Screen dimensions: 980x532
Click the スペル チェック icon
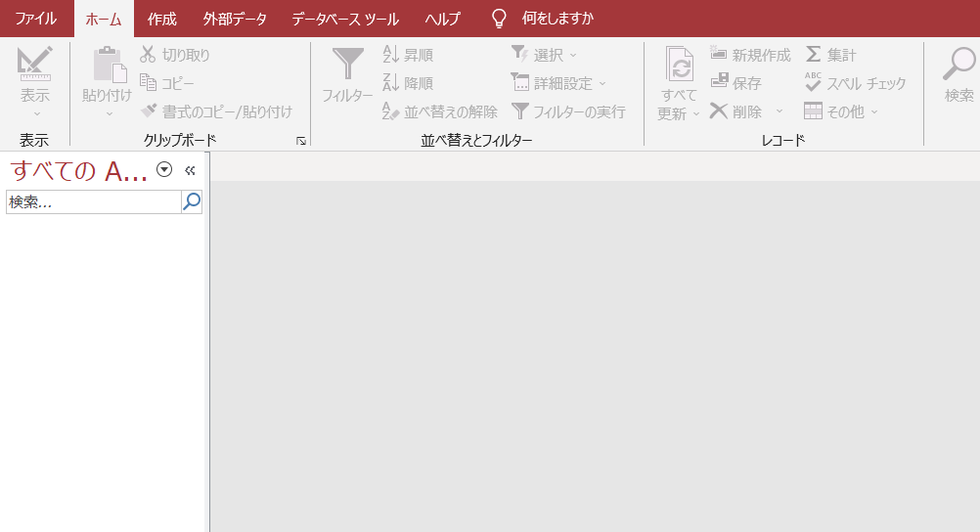tap(813, 82)
